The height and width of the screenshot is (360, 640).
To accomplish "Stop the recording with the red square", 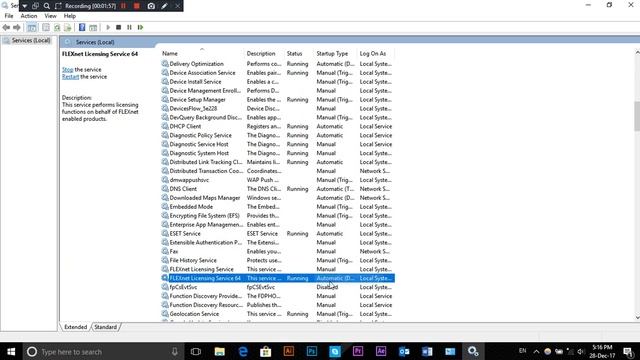I will tap(137, 6).
